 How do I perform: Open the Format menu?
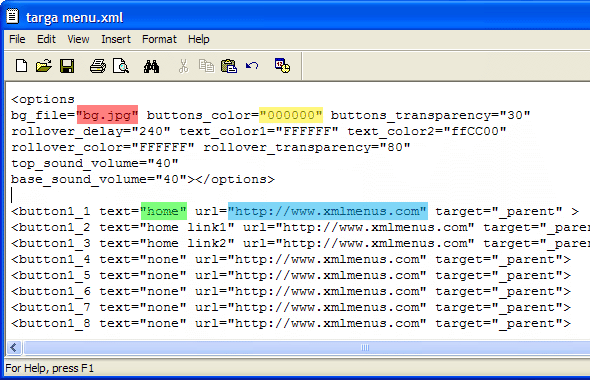[x=159, y=39]
